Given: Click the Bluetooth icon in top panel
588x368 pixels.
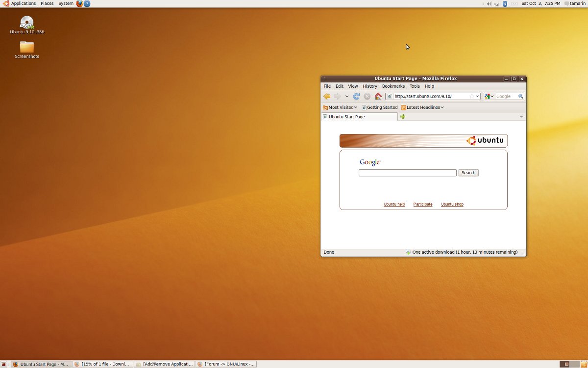Looking at the screenshot, I should (505, 3).
